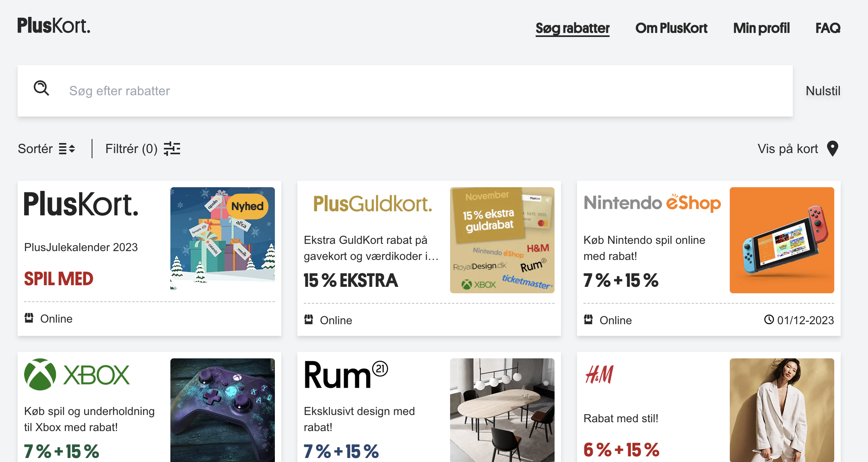Screen dimensions: 868x462
Task: Click the PlusKort logo in header
Action: click(54, 26)
